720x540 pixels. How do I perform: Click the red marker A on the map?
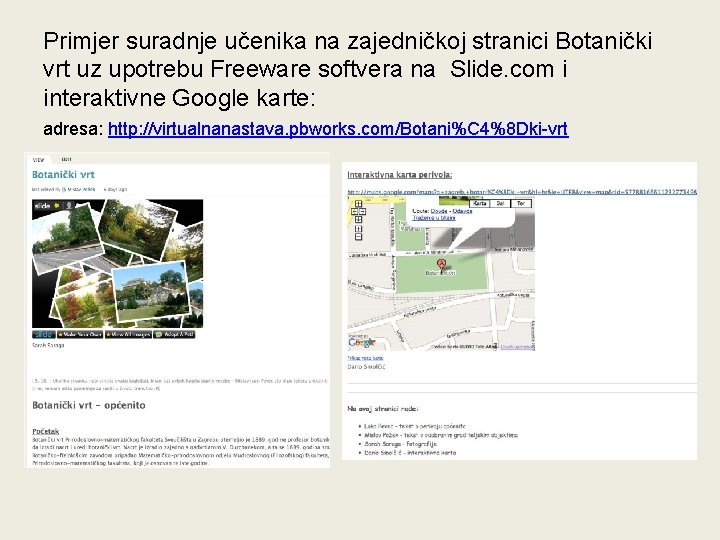coord(442,264)
